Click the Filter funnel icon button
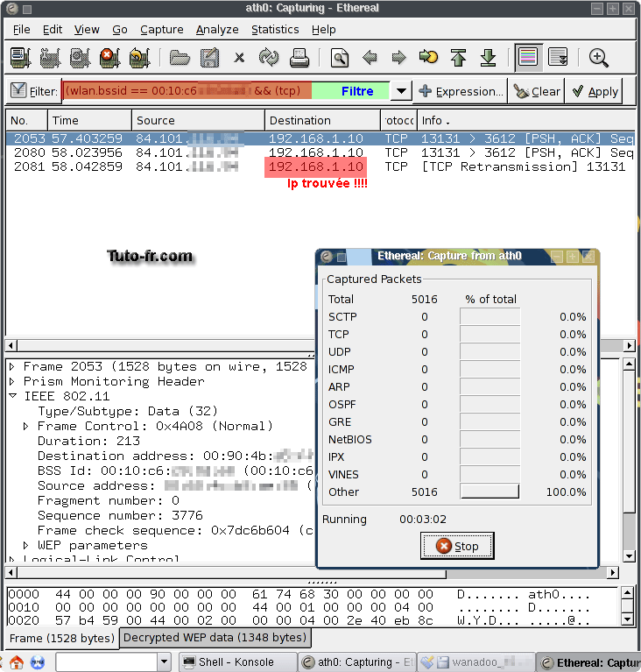 point(33,91)
